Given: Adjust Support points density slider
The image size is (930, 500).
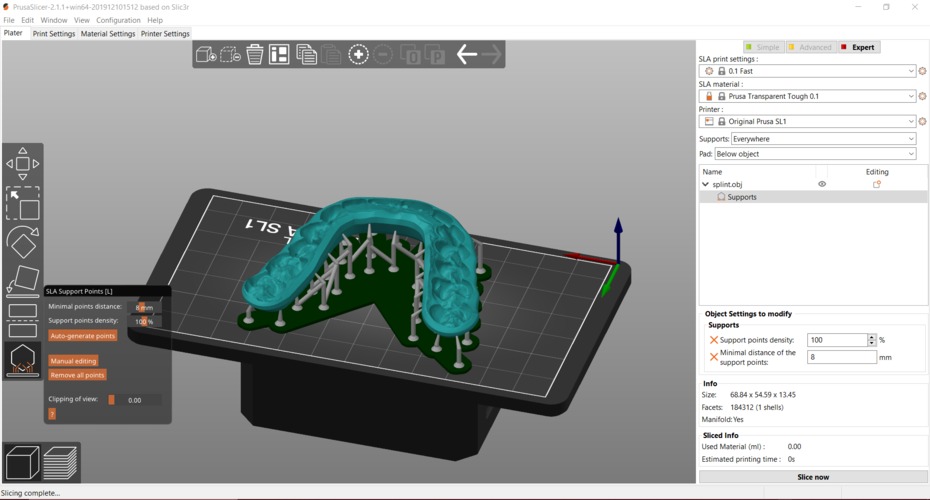Looking at the screenshot, I should [144, 321].
